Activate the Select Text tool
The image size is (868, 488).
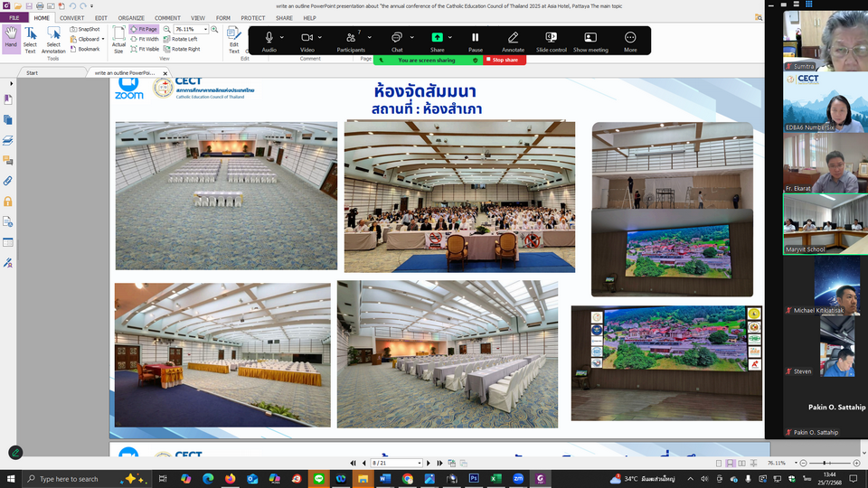pos(30,40)
